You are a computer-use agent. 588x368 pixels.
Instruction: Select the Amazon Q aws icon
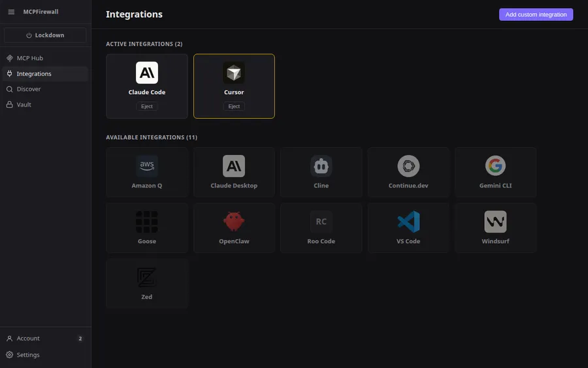tap(147, 166)
